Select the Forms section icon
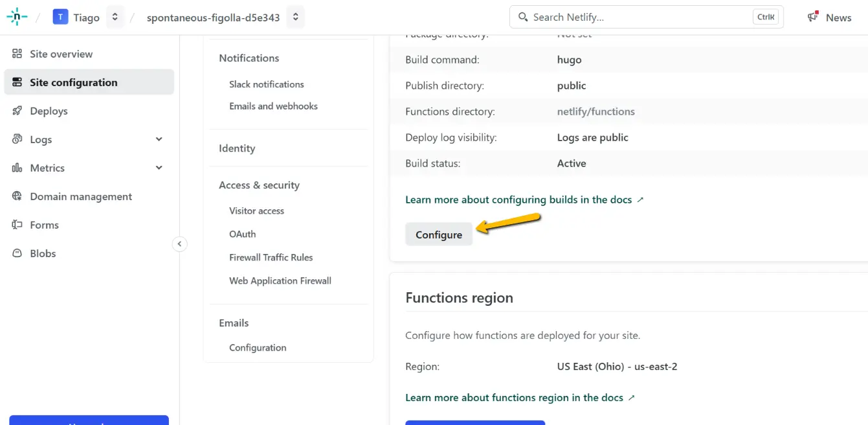Image resolution: width=868 pixels, height=425 pixels. point(17,225)
